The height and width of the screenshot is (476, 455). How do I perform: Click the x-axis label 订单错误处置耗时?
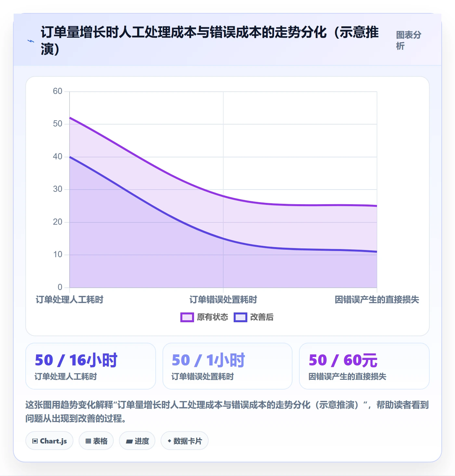[x=223, y=299]
